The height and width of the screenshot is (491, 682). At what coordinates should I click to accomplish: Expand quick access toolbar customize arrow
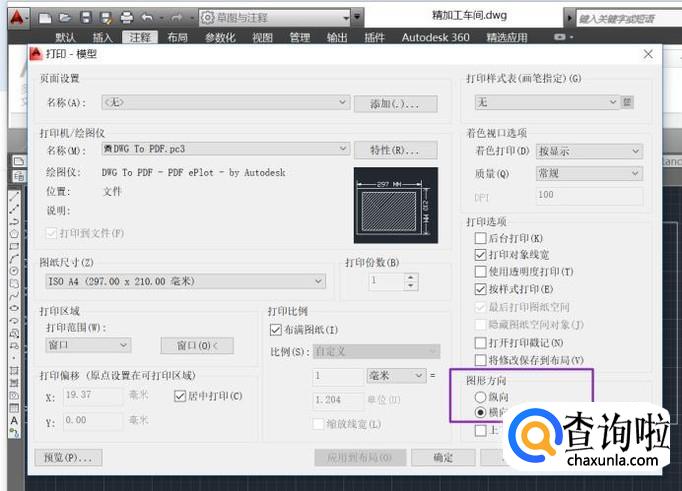pos(357,17)
